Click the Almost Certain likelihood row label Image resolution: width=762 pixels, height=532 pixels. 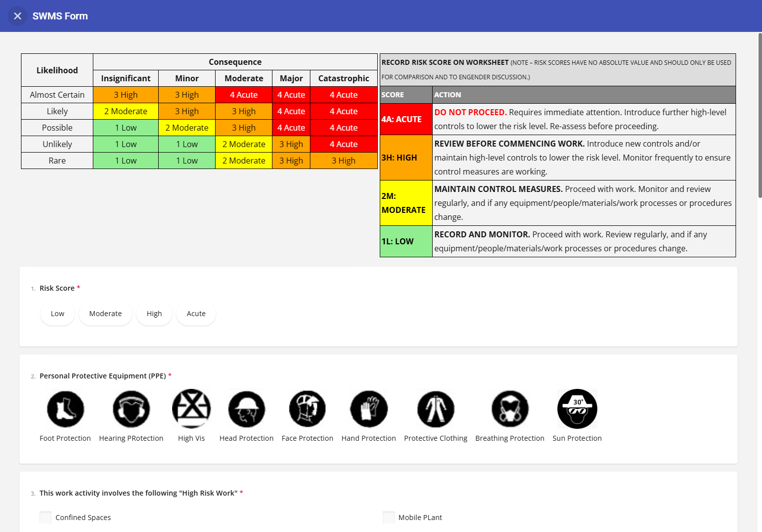coord(57,95)
